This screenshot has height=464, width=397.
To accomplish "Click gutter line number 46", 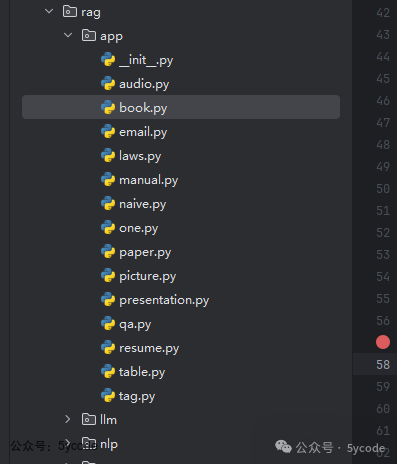I will [x=383, y=101].
